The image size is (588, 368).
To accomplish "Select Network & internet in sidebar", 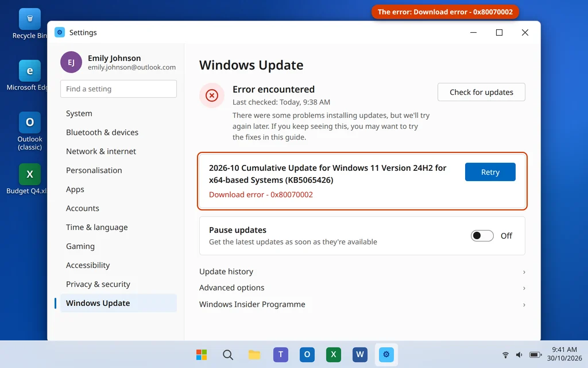I will point(118,151).
